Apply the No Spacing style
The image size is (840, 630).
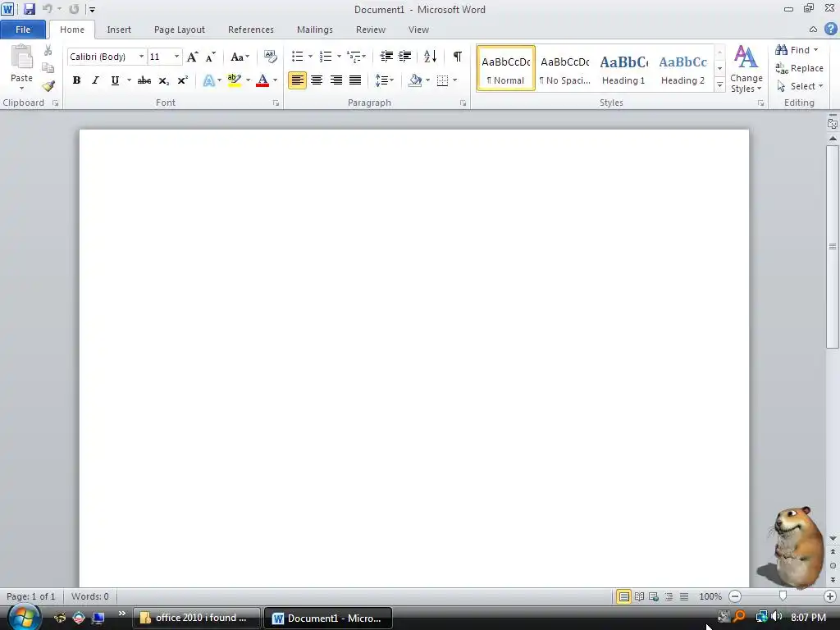(564, 69)
